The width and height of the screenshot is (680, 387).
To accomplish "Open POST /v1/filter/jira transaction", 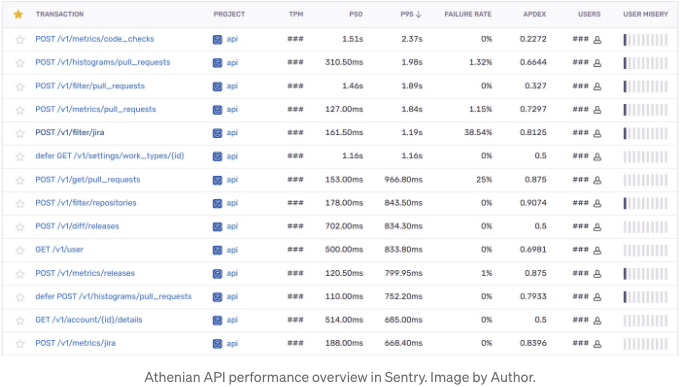I will pos(70,132).
